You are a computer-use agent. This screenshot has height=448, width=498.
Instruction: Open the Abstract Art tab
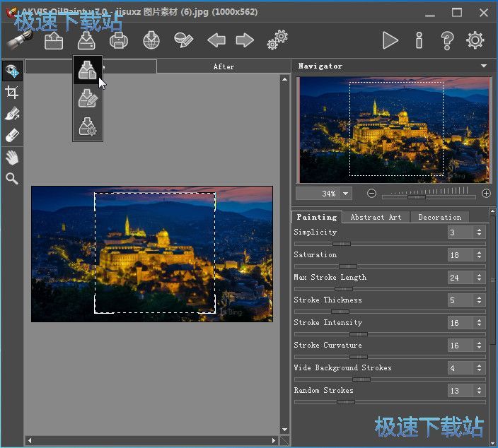376,217
